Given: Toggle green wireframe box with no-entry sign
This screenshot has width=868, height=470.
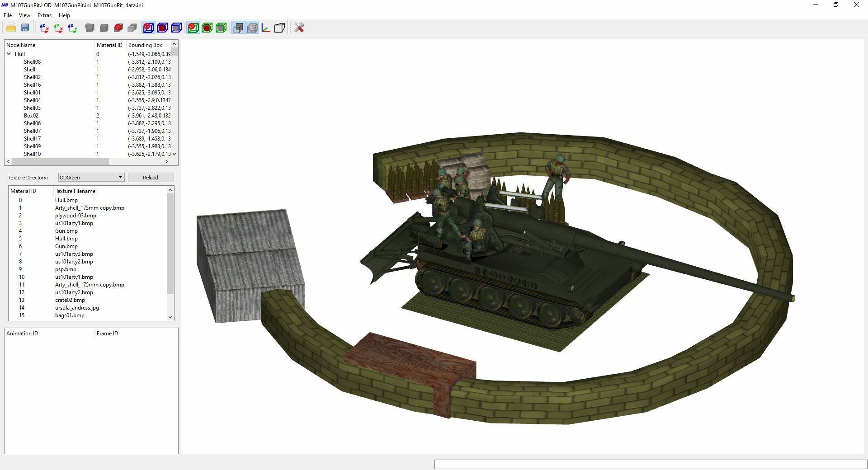Looking at the screenshot, I should [193, 28].
